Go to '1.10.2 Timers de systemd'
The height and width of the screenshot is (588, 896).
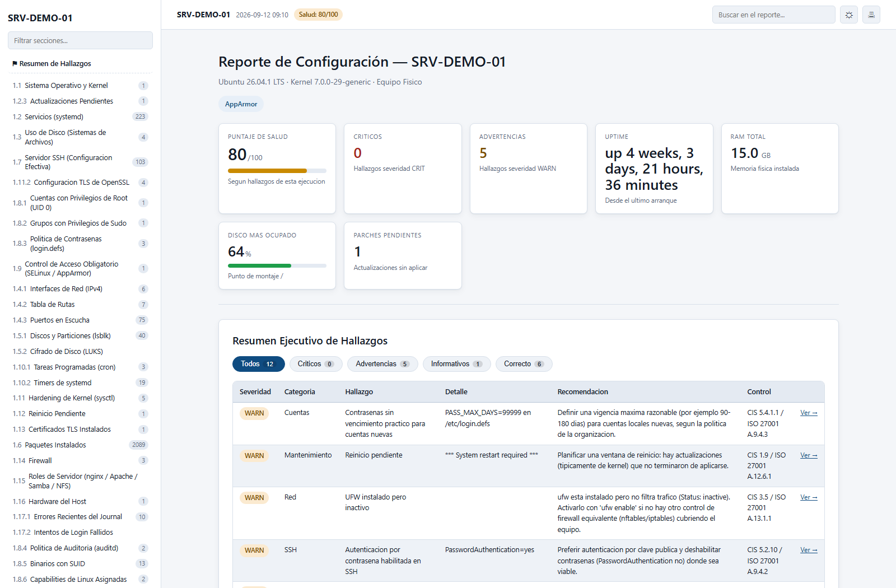(80, 383)
